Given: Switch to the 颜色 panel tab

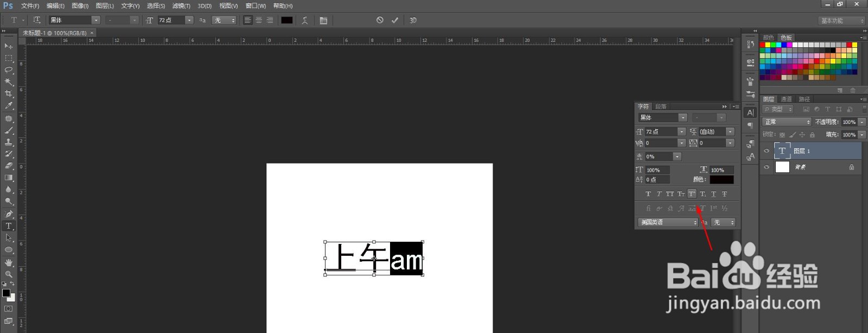Looking at the screenshot, I should coord(768,37).
